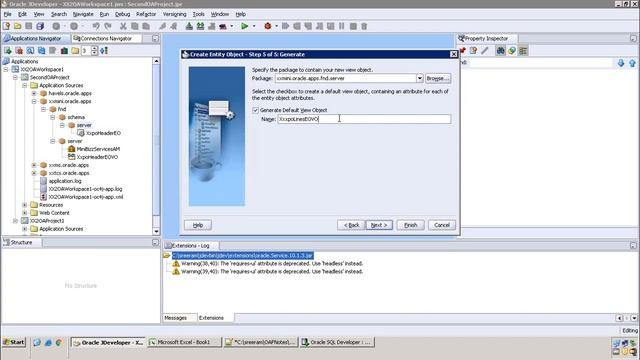Select the XxpoHeaderEO entity in the tree
Viewport: 640px width, 360px height.
(x=103, y=133)
